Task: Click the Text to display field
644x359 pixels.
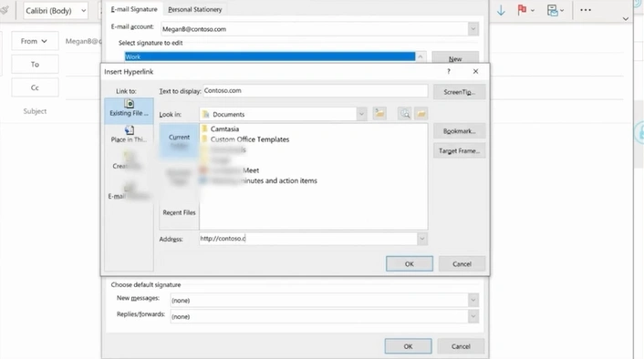Action: point(315,91)
